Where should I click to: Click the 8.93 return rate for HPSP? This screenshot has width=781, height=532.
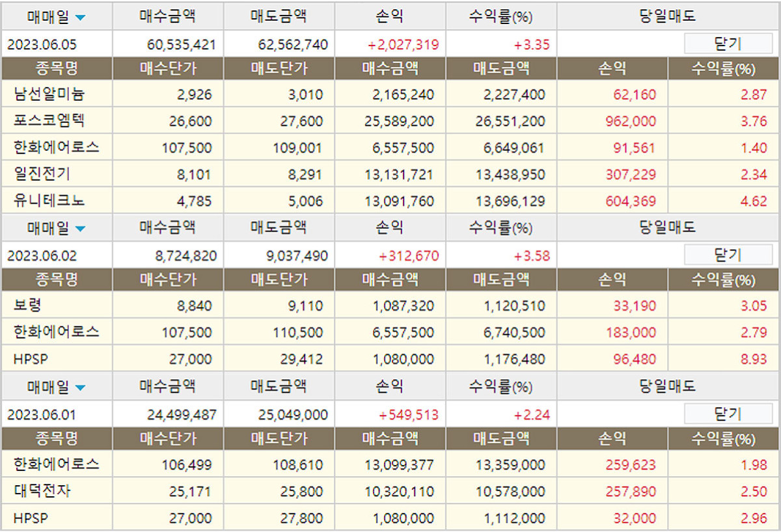click(754, 359)
